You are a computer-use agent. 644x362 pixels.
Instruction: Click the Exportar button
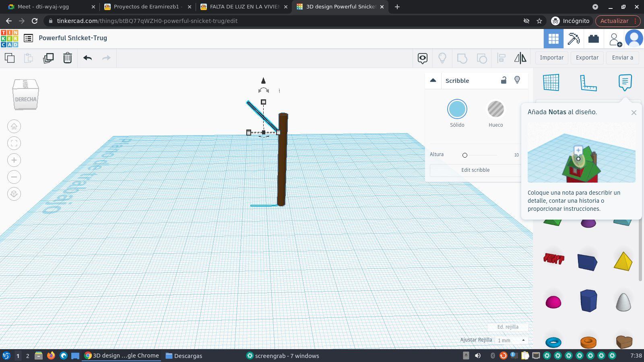(587, 58)
